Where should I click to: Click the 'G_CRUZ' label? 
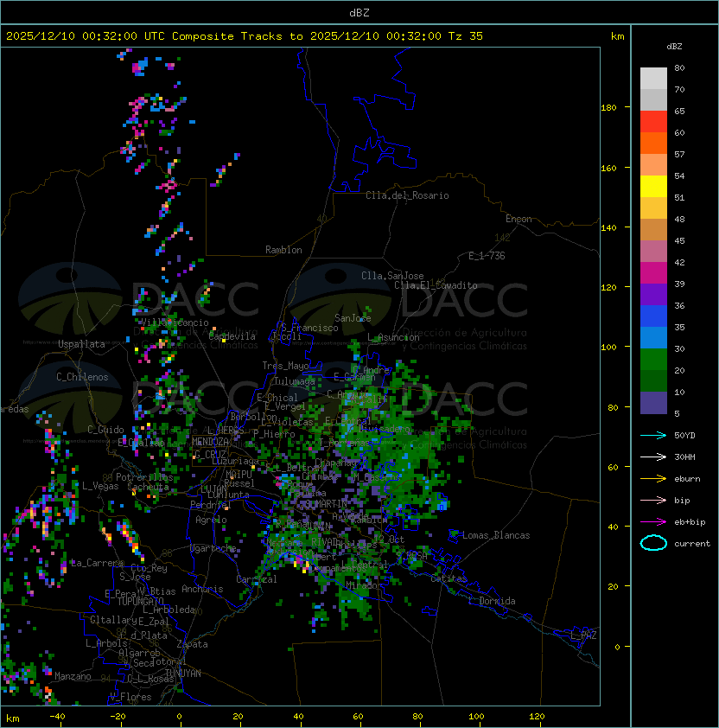210,454
